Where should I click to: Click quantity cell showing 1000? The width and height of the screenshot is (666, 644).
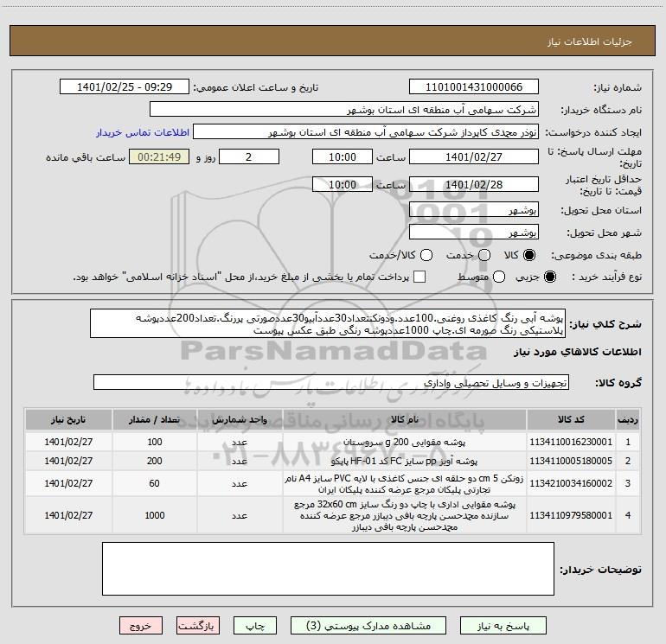(x=155, y=515)
